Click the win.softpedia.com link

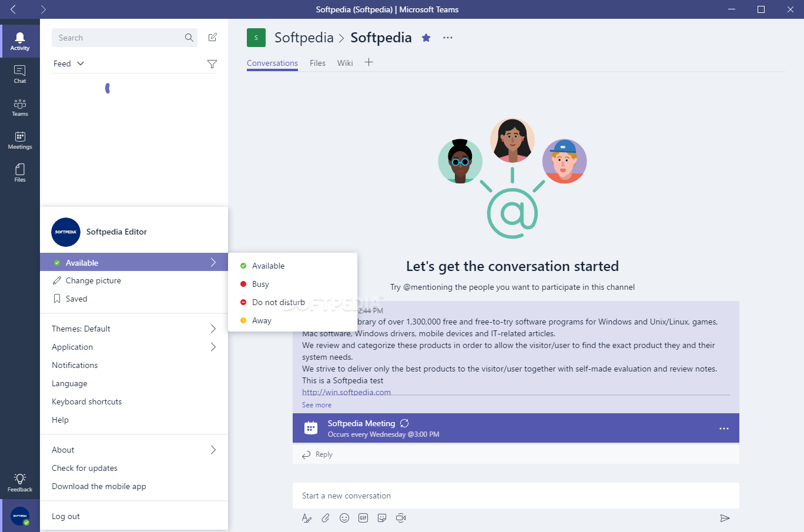[346, 392]
